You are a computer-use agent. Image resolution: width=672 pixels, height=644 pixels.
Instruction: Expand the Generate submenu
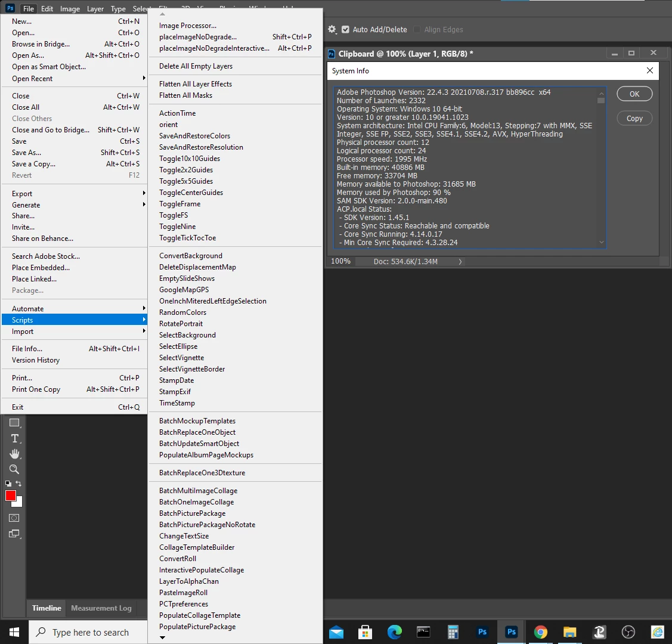pyautogui.click(x=75, y=205)
